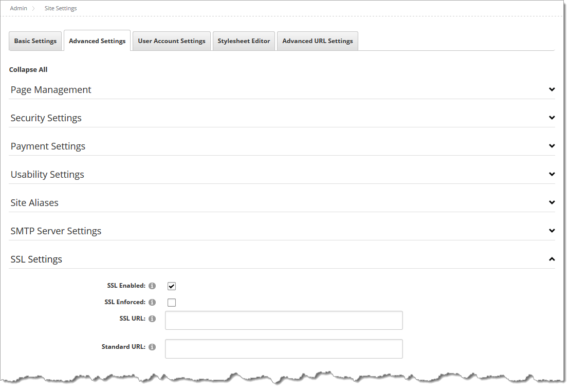Expand Usability Settings
The width and height of the screenshot is (569, 392).
[552, 174]
